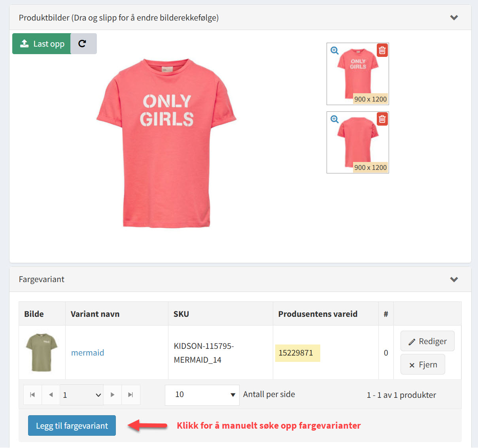
Task: Zoom into the first ONLY GIRLS thumbnail
Action: [335, 51]
